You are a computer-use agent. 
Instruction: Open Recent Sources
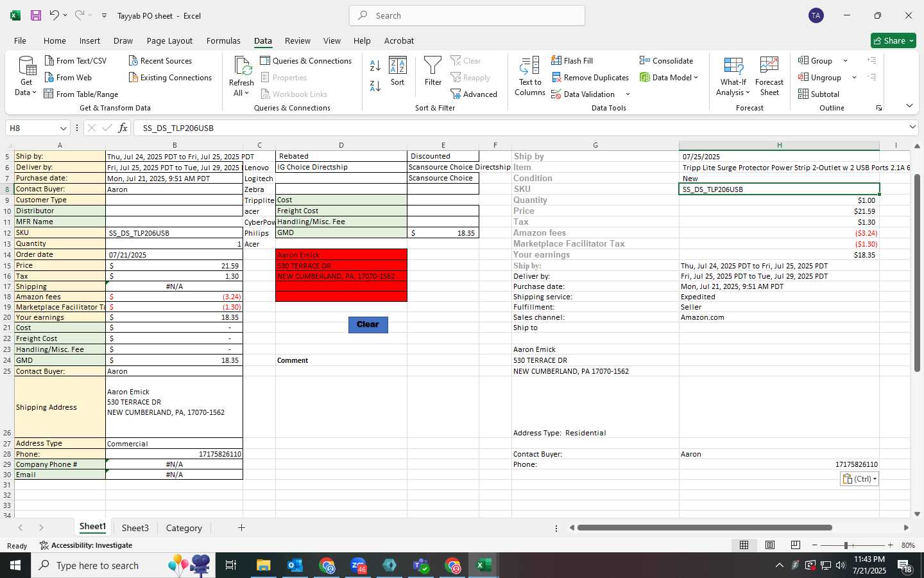pyautogui.click(x=160, y=61)
